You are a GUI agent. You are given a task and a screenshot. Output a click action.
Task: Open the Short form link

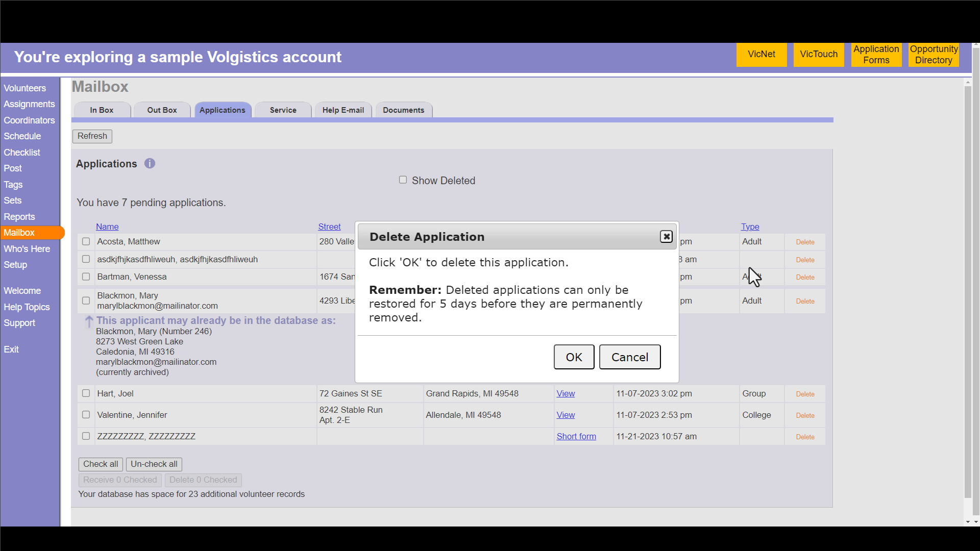(576, 437)
